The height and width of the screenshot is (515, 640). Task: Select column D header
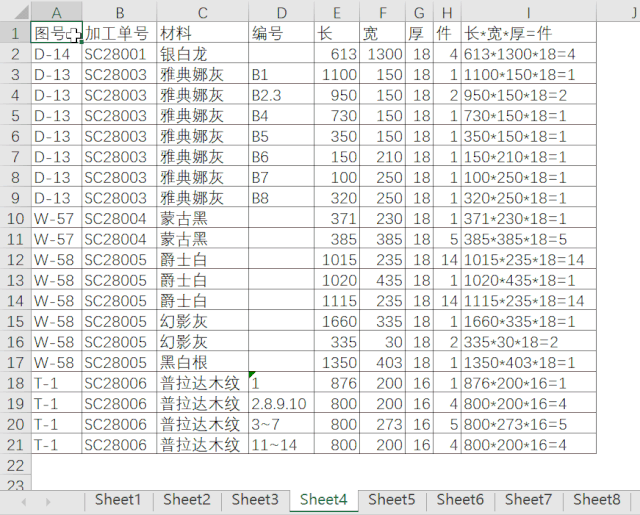coord(281,12)
